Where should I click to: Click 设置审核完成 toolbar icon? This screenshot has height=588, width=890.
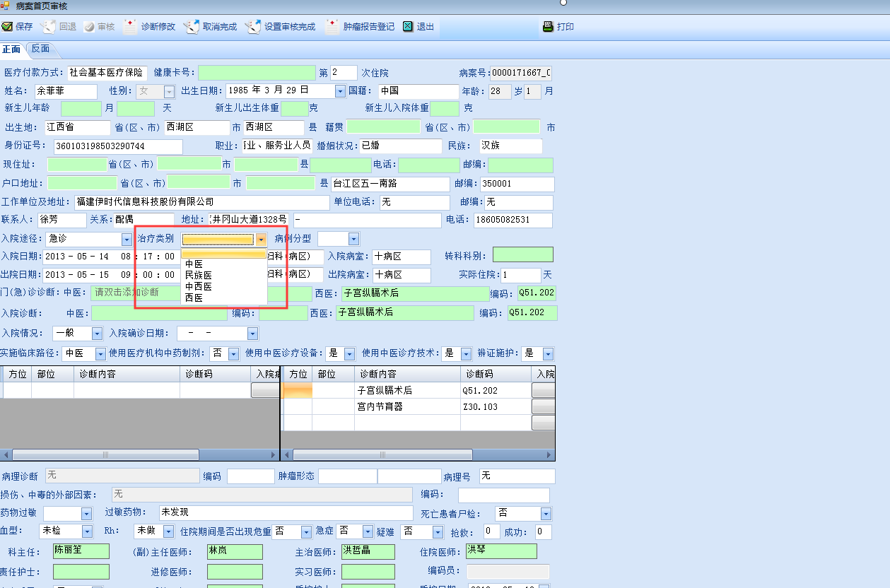coord(254,27)
